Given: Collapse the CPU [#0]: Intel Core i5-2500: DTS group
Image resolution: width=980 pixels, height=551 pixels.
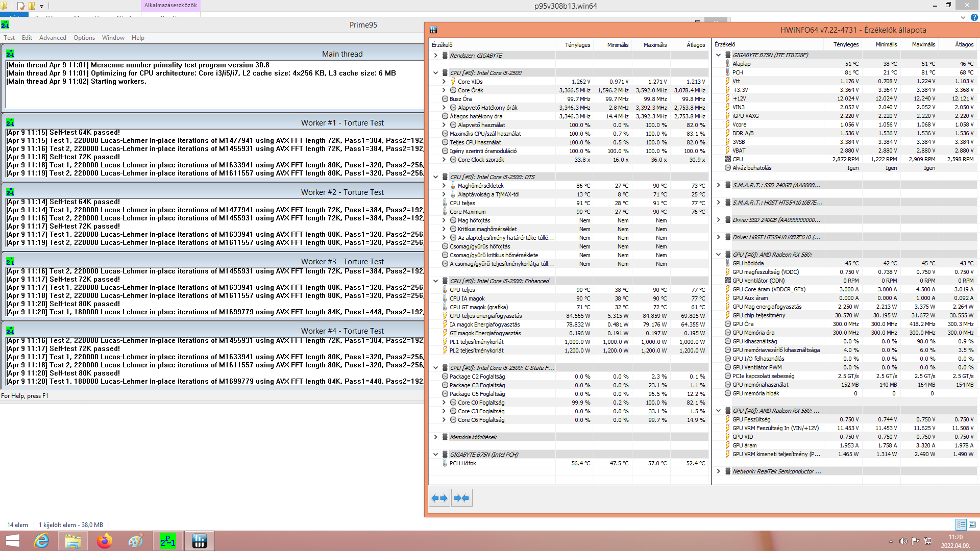Looking at the screenshot, I should click(435, 177).
